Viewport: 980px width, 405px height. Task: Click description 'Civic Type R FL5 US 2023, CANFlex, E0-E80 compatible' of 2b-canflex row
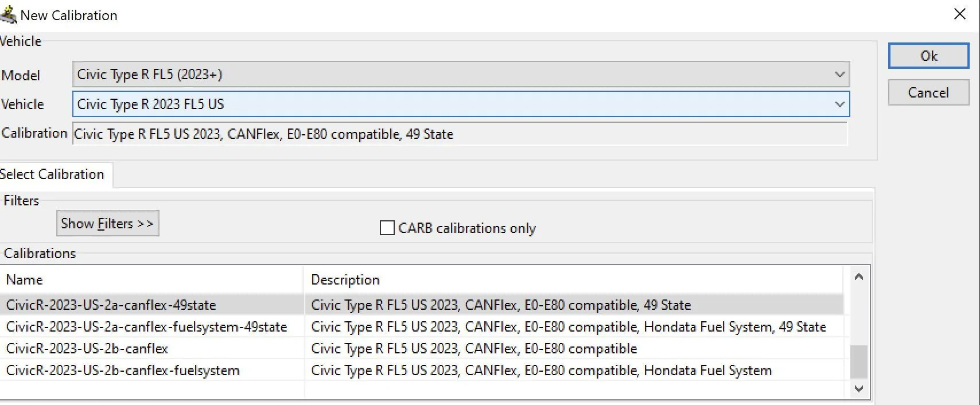coord(474,348)
